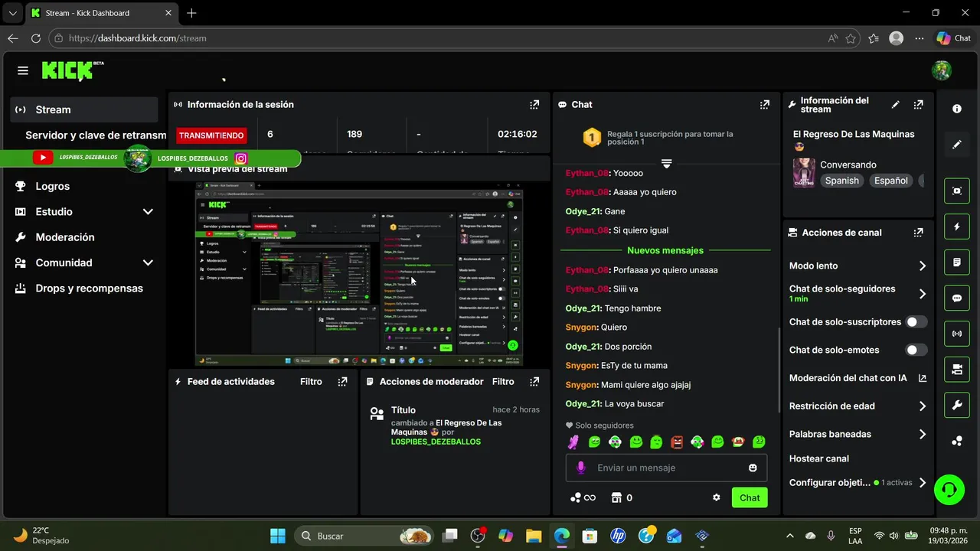Toggle the lightning bolt icon in right sidebar
Viewport: 980px width, 551px height.
tap(957, 227)
